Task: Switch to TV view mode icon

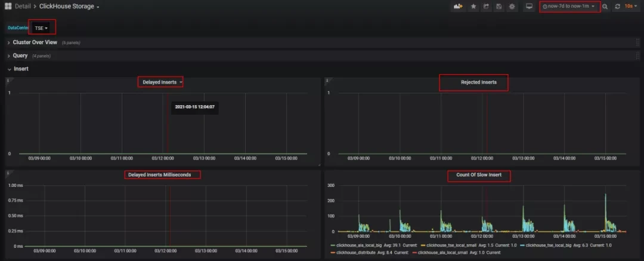Action: click(x=528, y=7)
